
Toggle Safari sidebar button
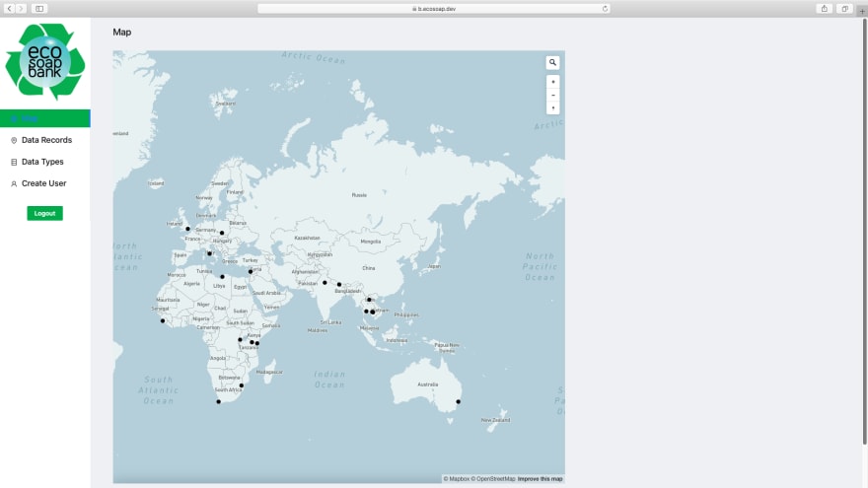tap(39, 8)
